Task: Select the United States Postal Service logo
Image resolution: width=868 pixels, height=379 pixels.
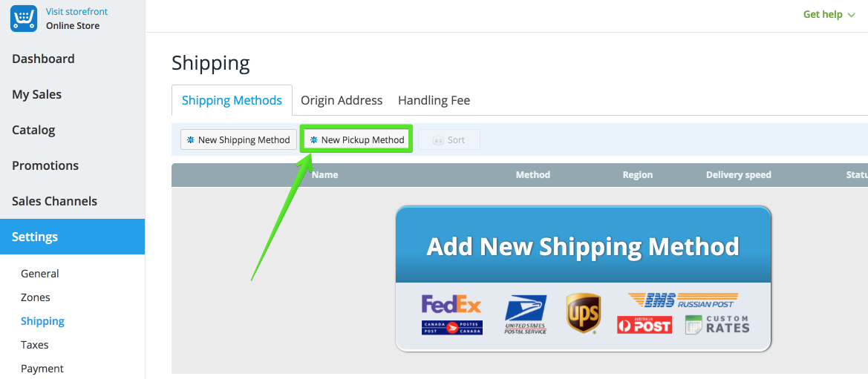Action: coord(526,314)
